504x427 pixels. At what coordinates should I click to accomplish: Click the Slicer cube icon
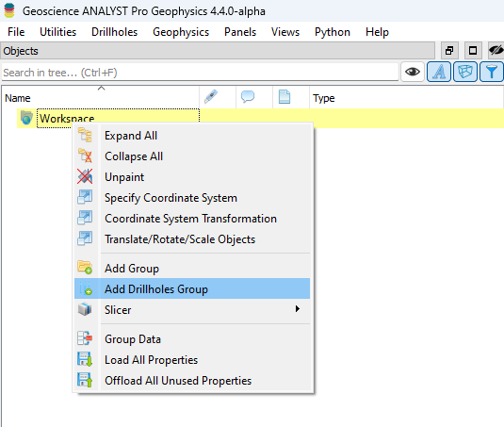pyautogui.click(x=85, y=309)
